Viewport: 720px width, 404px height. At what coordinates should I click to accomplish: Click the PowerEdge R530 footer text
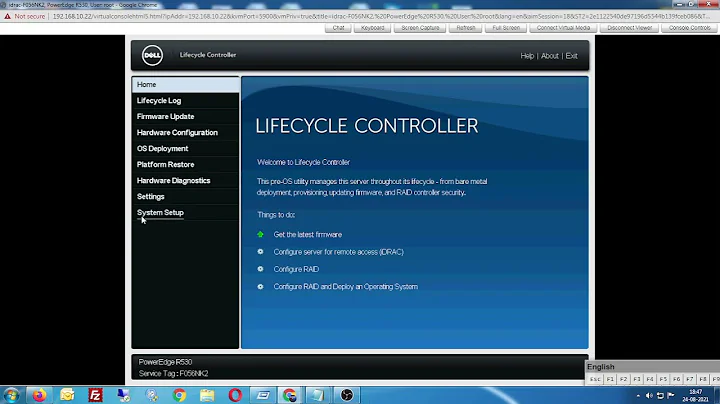pos(165,362)
